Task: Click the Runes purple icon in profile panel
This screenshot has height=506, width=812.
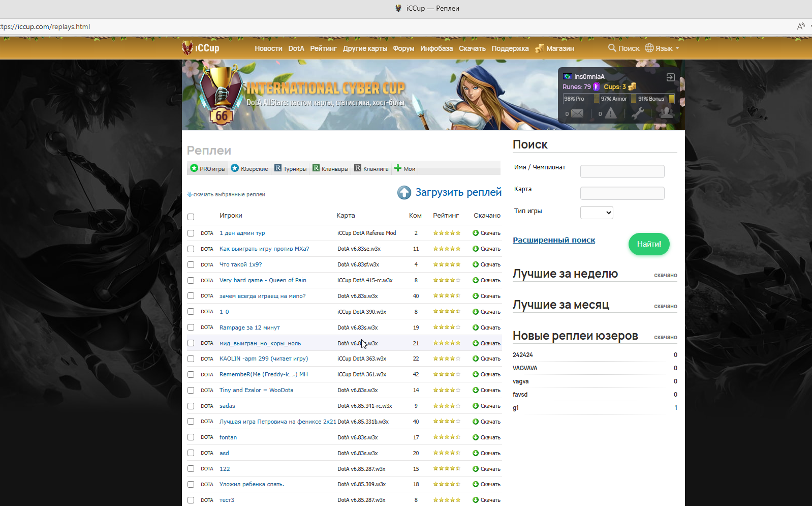Action: (x=597, y=87)
